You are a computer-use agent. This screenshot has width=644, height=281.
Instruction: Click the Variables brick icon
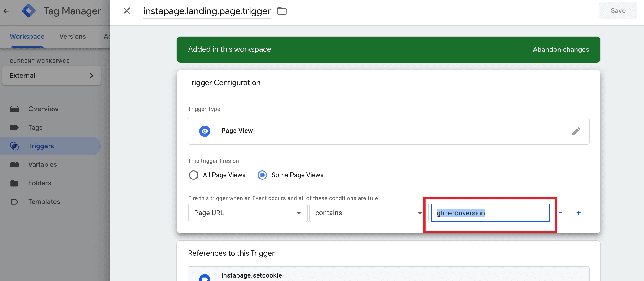pos(14,165)
